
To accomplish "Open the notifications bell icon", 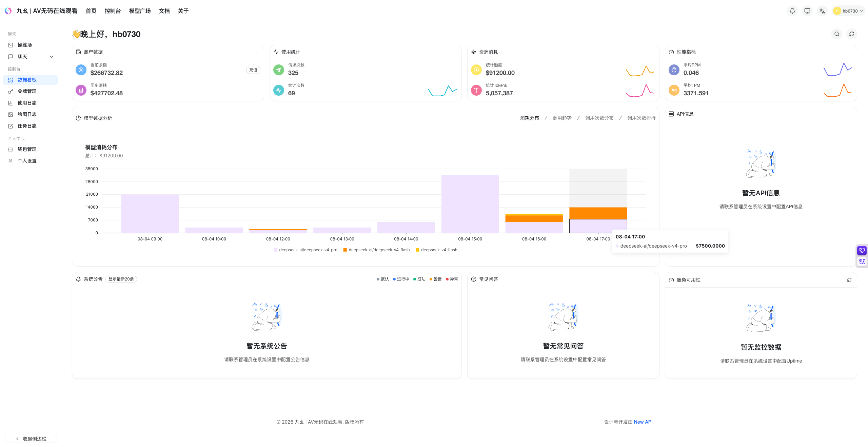I will pyautogui.click(x=792, y=11).
